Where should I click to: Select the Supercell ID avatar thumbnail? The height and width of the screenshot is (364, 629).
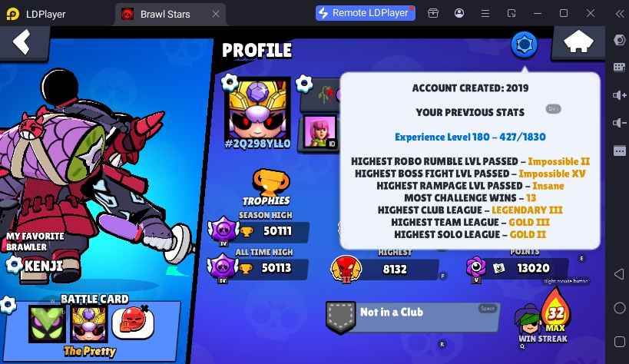tap(319, 131)
